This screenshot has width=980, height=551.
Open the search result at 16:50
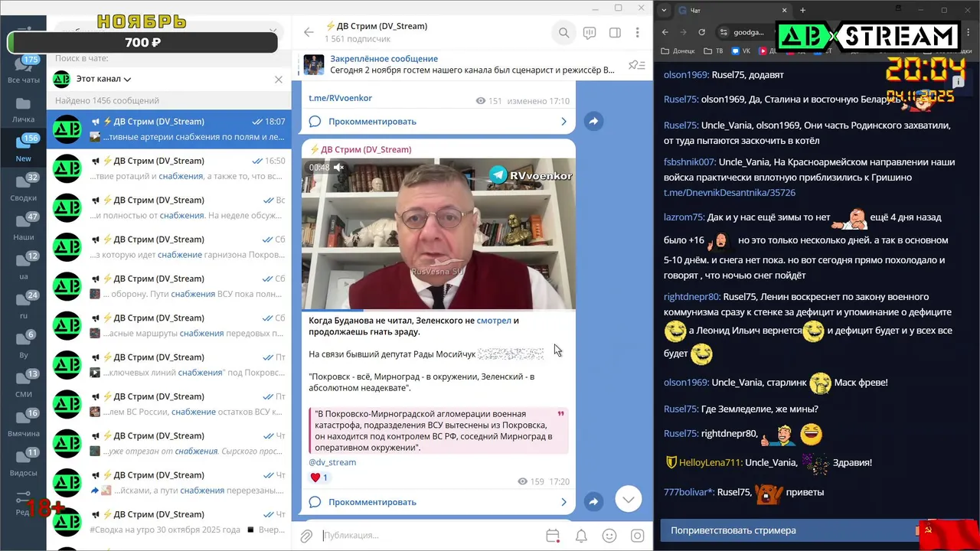pyautogui.click(x=169, y=168)
